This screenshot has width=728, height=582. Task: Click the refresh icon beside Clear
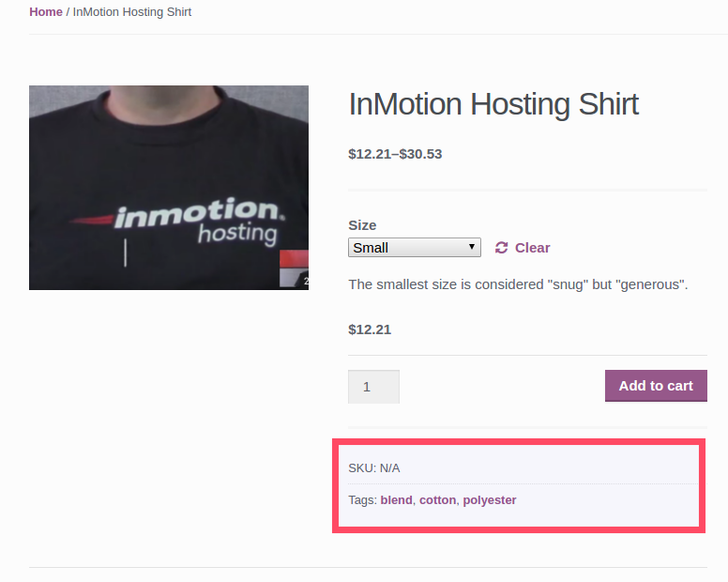click(501, 248)
